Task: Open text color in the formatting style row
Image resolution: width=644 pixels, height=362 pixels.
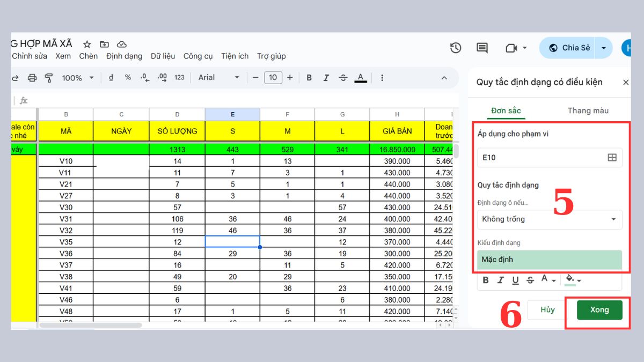Action: click(x=547, y=280)
